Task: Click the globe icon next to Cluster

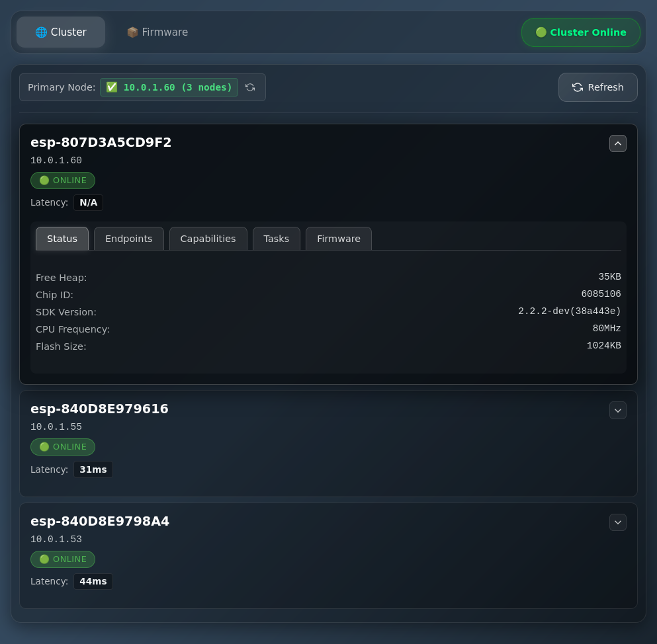Action: 41,32
